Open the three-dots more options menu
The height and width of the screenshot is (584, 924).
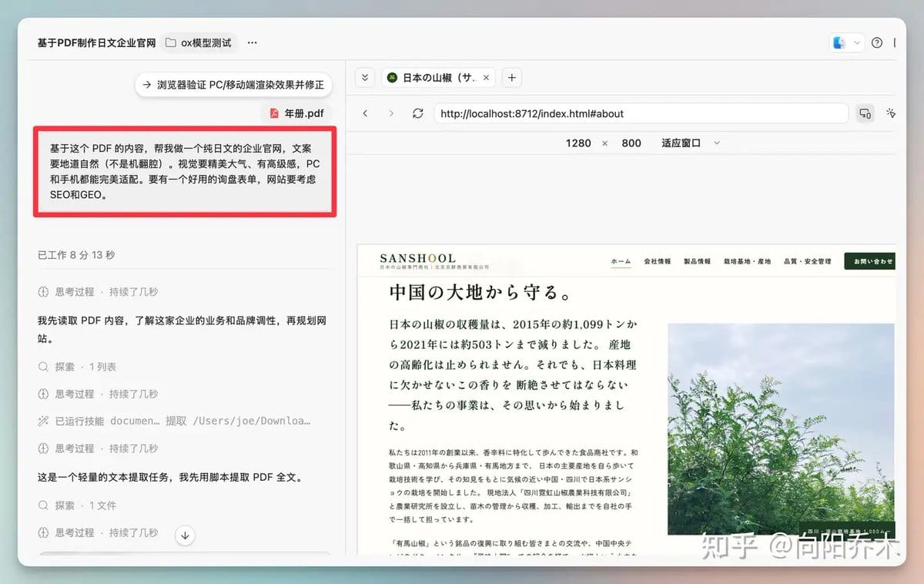(x=252, y=43)
